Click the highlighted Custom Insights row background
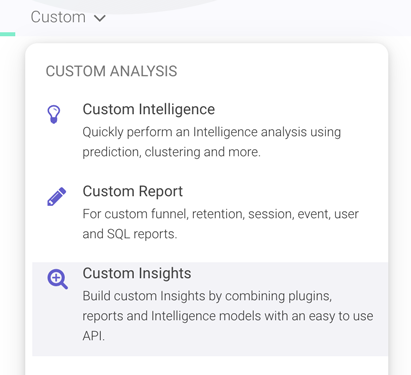This screenshot has width=411, height=375. pyautogui.click(x=210, y=309)
